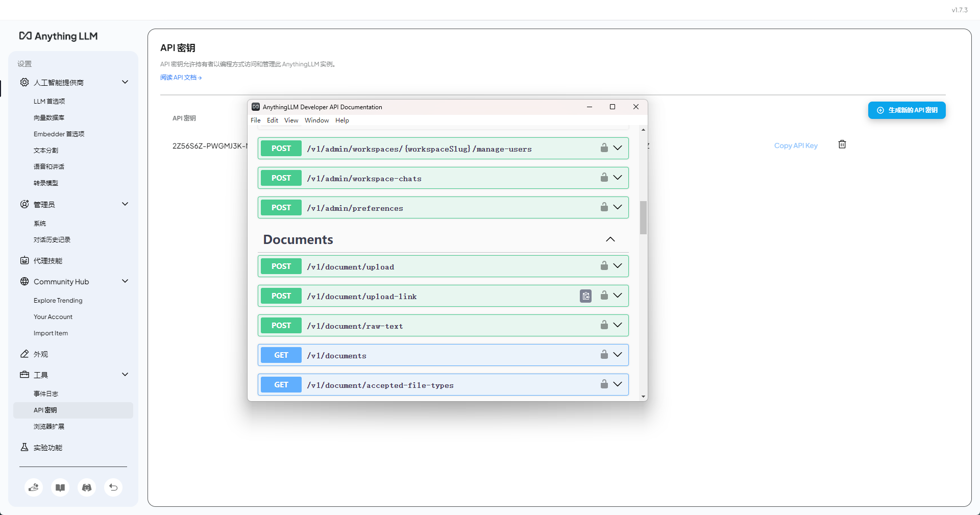Open the Window menu in documentation window
This screenshot has width=980, height=515.
click(x=316, y=120)
